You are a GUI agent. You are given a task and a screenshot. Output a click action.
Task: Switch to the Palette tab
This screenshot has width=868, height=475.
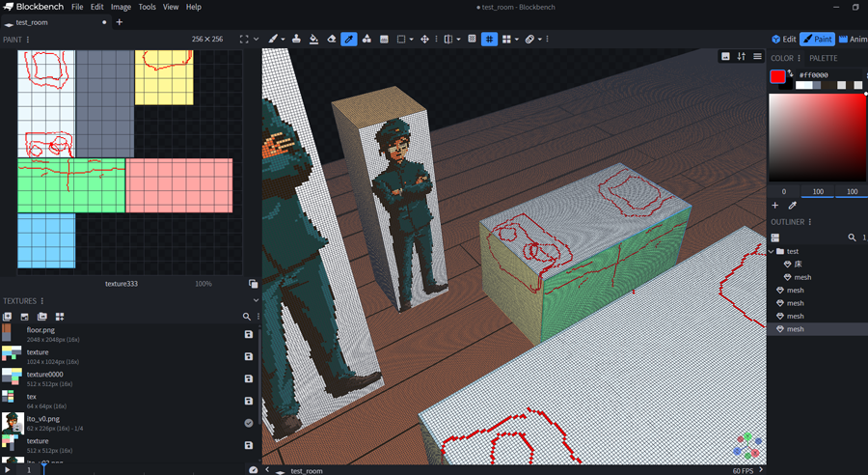[823, 58]
